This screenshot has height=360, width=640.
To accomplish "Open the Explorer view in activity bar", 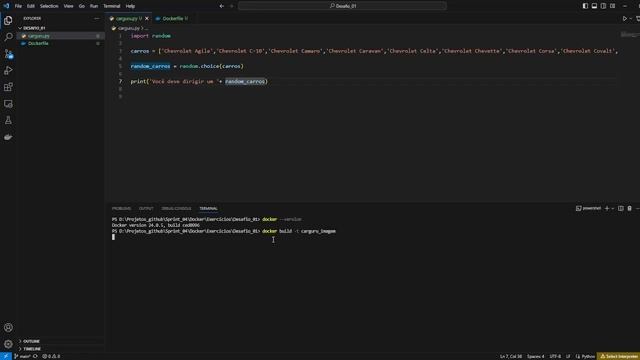I will (x=8, y=20).
